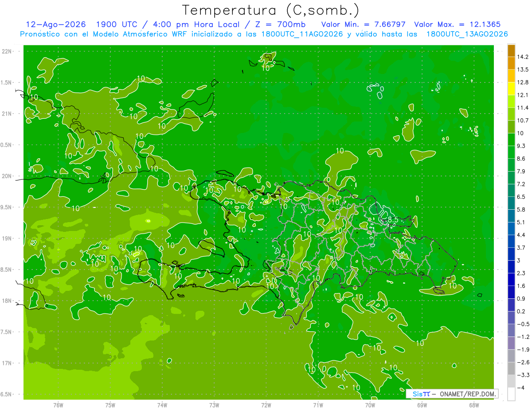Select "Valor Max. = 12.1365" text
532x411 pixels.
(x=458, y=24)
